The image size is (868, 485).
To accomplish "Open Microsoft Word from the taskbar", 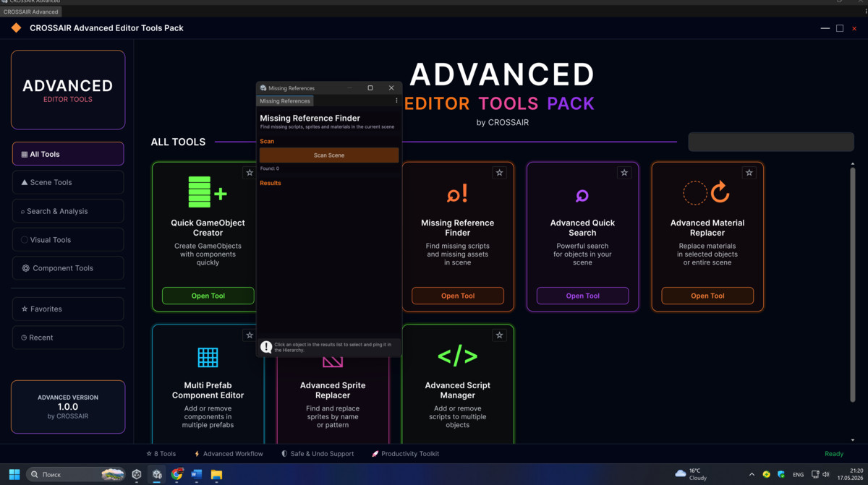I will tap(197, 474).
